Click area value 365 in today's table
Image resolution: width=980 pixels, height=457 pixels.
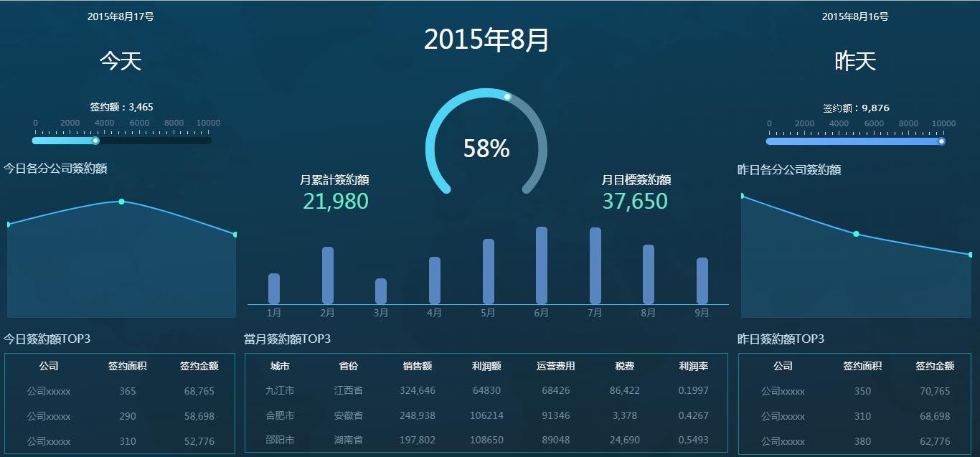[x=128, y=391]
